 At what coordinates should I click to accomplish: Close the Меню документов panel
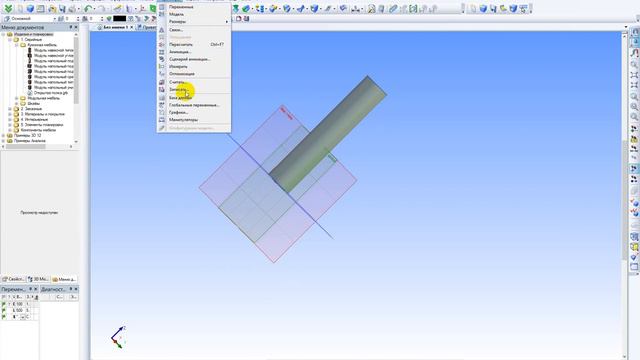coord(76,27)
